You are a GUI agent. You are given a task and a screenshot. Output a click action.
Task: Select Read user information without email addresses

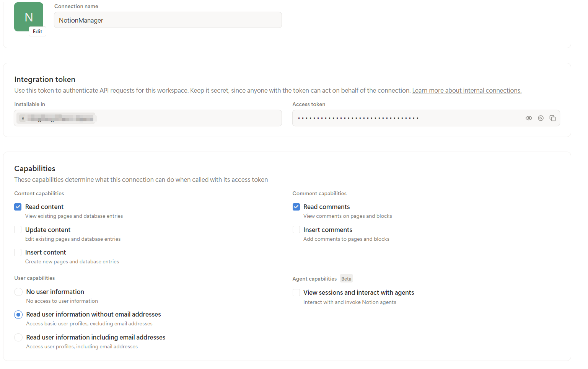coord(18,315)
